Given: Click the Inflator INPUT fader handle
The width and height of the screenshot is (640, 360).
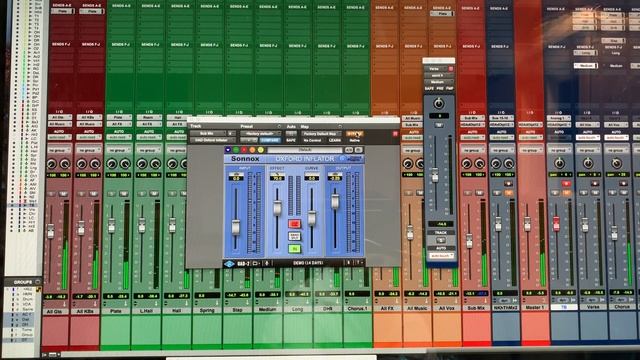Looking at the screenshot, I should (x=236, y=227).
